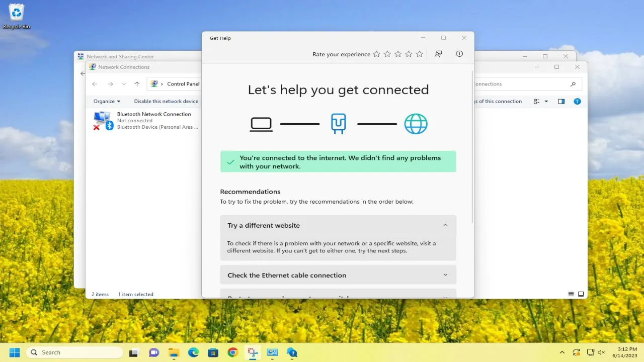Viewport: 644px width, 362px height.
Task: Click the 'Recommendations' heading
Action: tap(250, 192)
